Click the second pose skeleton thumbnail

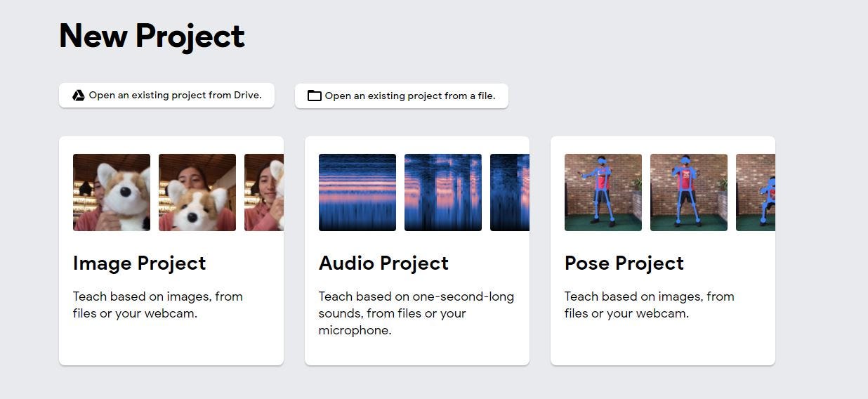coord(689,192)
